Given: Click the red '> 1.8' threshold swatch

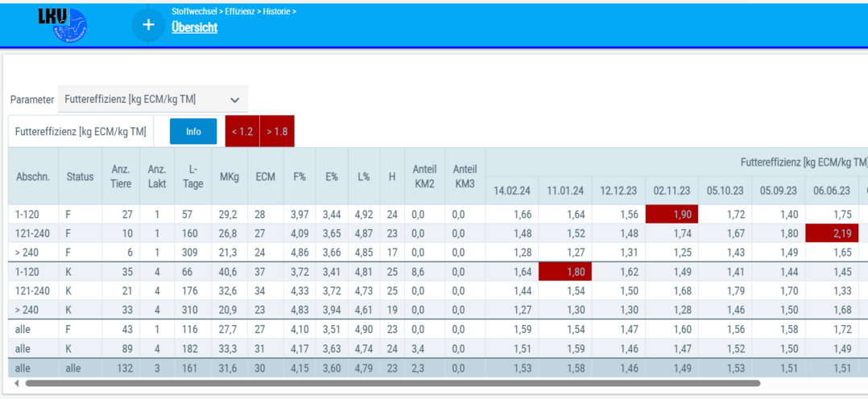Looking at the screenshot, I should (x=277, y=131).
